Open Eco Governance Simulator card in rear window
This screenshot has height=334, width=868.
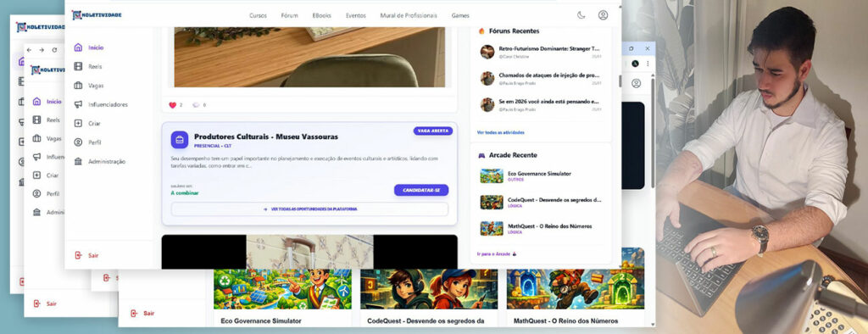pos(282,298)
